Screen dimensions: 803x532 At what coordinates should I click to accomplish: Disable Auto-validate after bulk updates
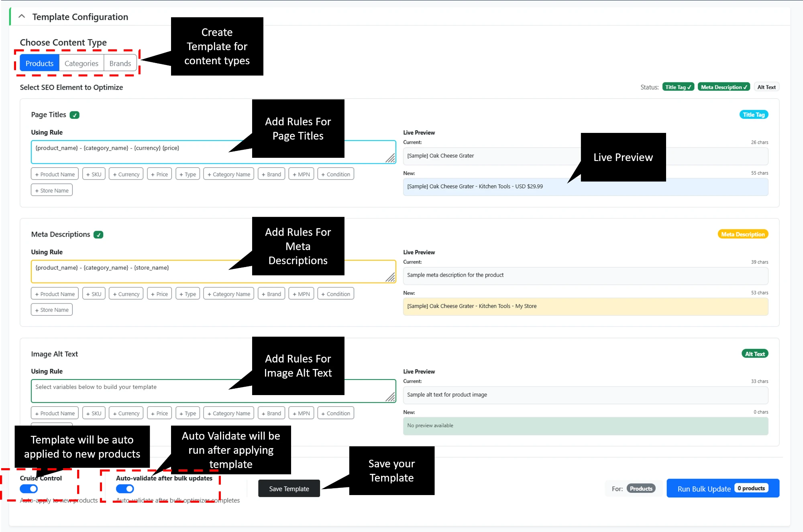point(125,489)
